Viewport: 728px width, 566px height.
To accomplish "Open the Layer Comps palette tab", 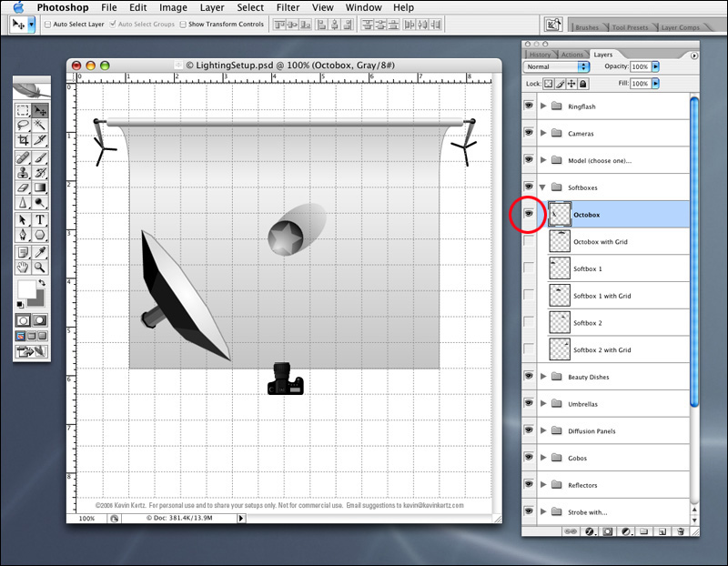I will [680, 27].
